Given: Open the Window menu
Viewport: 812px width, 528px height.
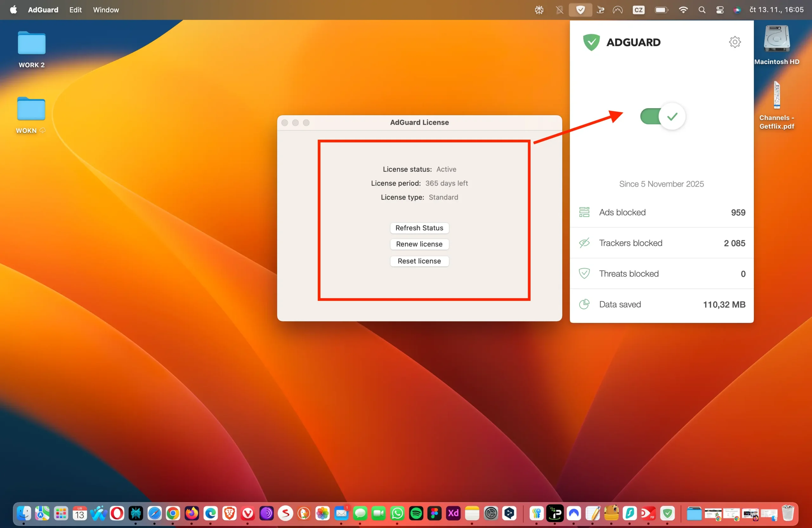Looking at the screenshot, I should (106, 10).
